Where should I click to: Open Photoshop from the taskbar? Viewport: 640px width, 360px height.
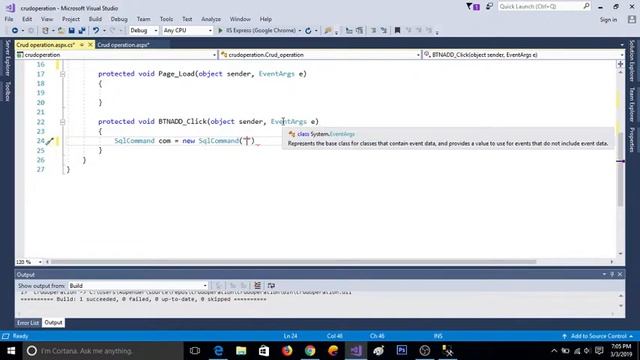tap(402, 351)
